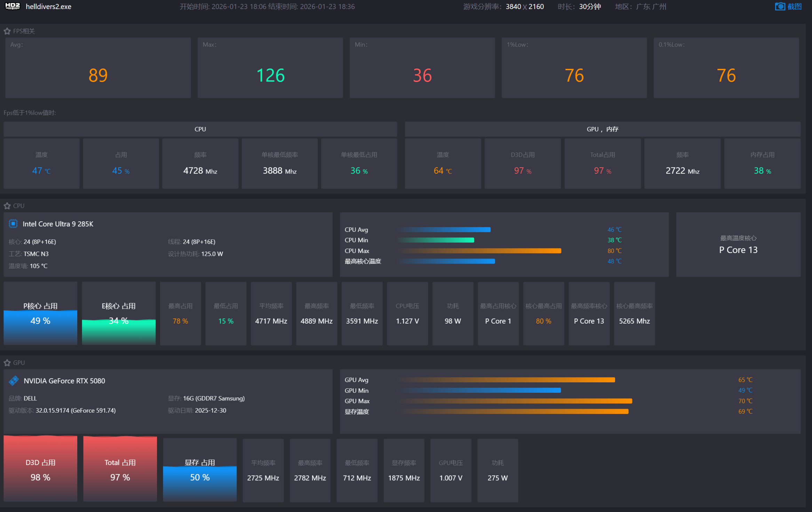Click the Intel CPU chip icon
Viewport: 812px width, 512px height.
pyautogui.click(x=13, y=224)
